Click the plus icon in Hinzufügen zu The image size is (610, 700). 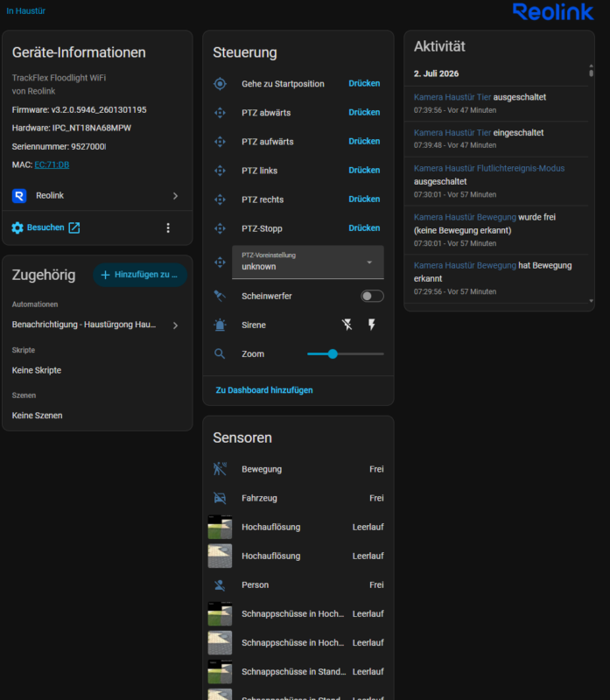click(105, 275)
